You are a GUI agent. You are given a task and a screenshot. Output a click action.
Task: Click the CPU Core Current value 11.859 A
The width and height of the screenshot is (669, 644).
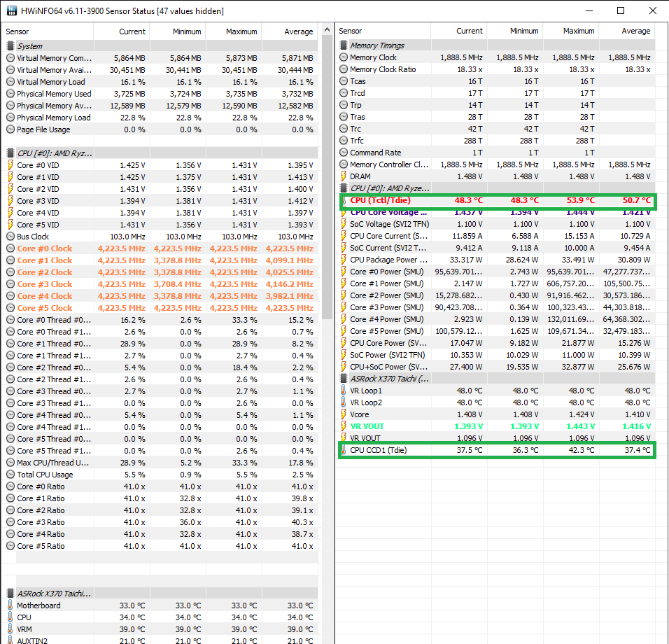(x=467, y=236)
